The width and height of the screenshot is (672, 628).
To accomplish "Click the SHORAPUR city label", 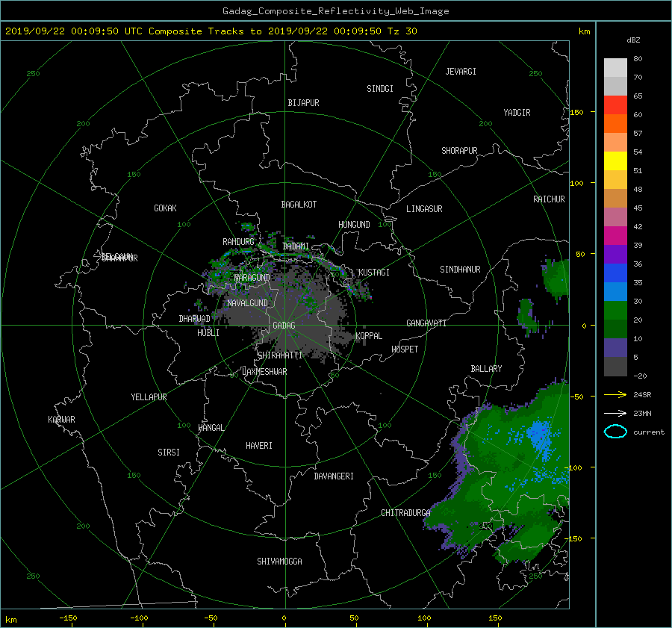I will tap(459, 151).
